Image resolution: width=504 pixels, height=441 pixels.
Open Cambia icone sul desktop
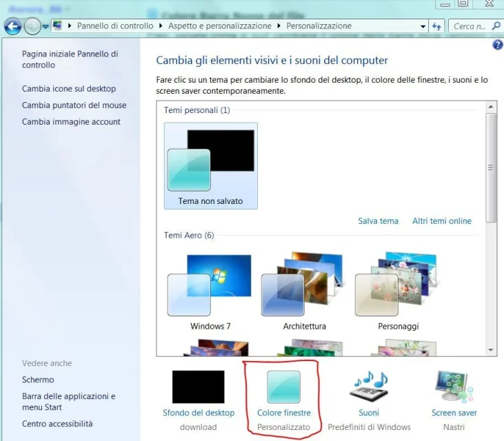69,89
